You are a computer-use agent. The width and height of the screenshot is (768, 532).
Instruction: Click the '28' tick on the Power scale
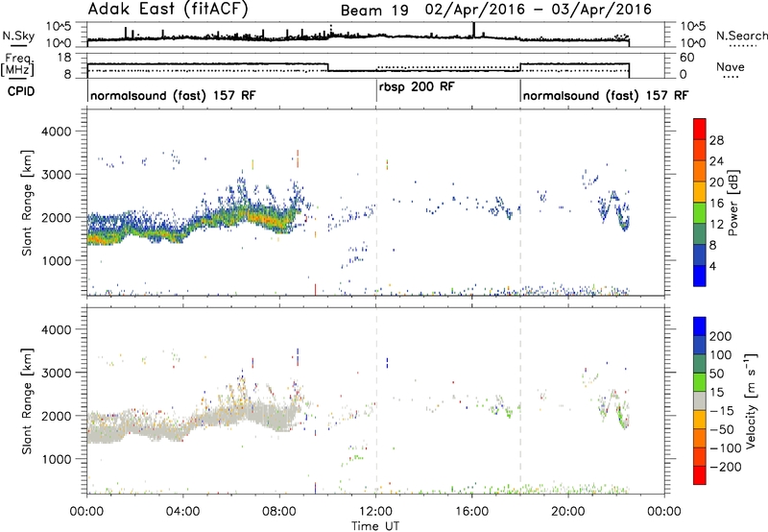[716, 140]
